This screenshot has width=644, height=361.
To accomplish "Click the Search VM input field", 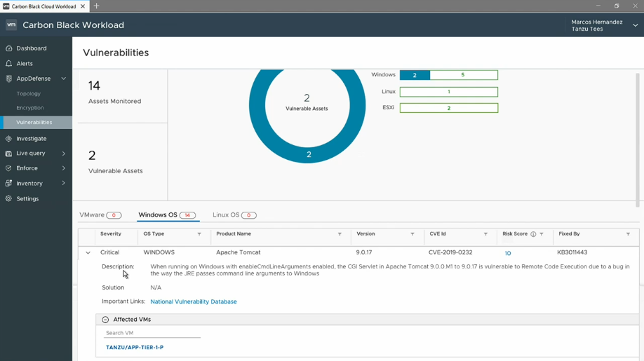I will pyautogui.click(x=152, y=333).
